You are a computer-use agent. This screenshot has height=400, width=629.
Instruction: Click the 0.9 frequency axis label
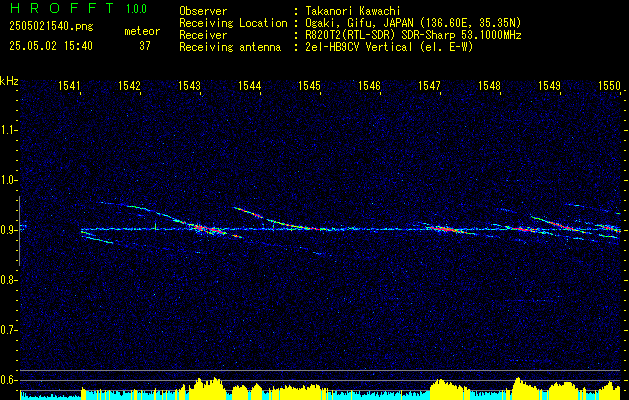click(x=7, y=230)
